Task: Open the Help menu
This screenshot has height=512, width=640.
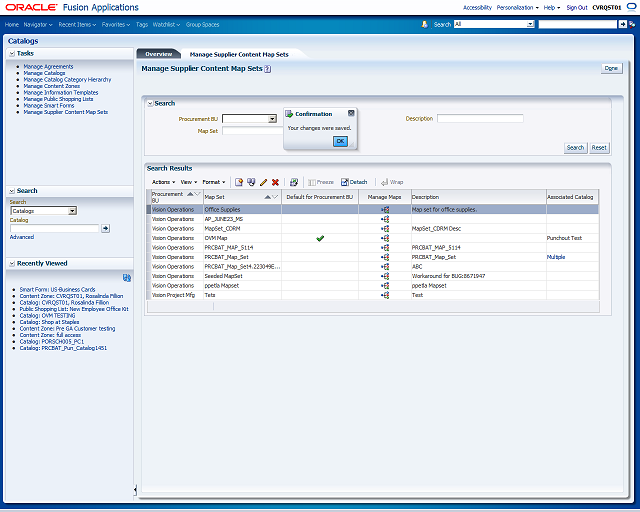Action: [551, 7]
